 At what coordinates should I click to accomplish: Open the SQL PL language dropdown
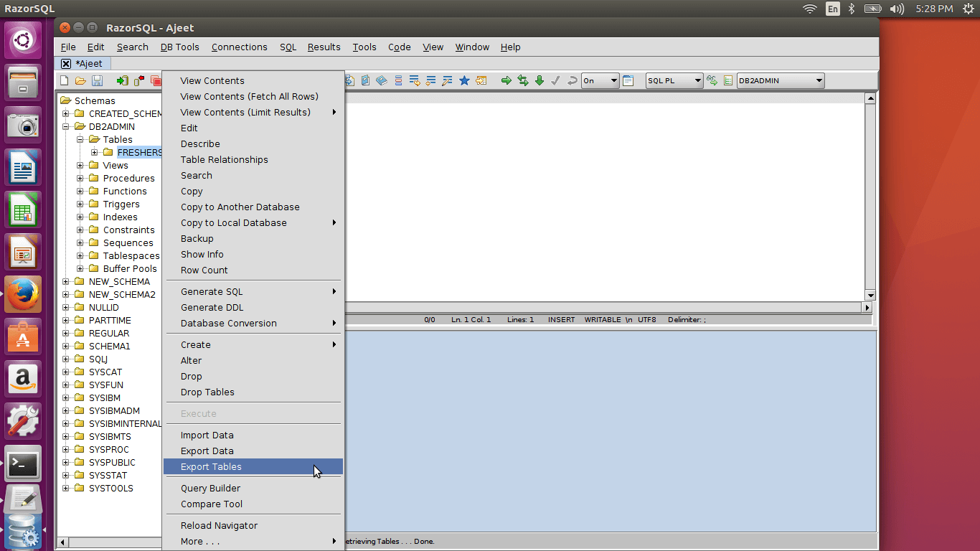pyautogui.click(x=674, y=80)
